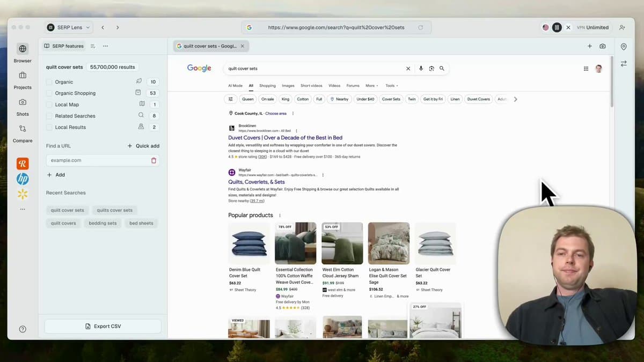Image resolution: width=644 pixels, height=362 pixels.
Task: Expand the Google Tools menu
Action: tap(392, 86)
